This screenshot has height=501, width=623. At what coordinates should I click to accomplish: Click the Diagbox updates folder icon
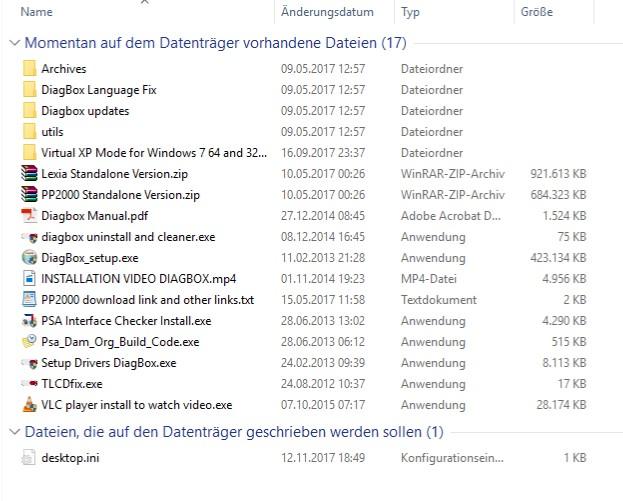point(29,110)
